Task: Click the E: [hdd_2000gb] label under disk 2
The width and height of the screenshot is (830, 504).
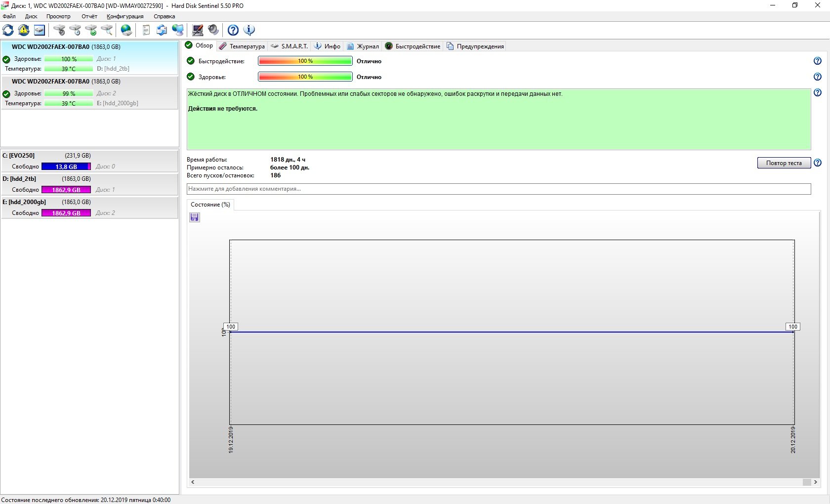Action: point(118,103)
